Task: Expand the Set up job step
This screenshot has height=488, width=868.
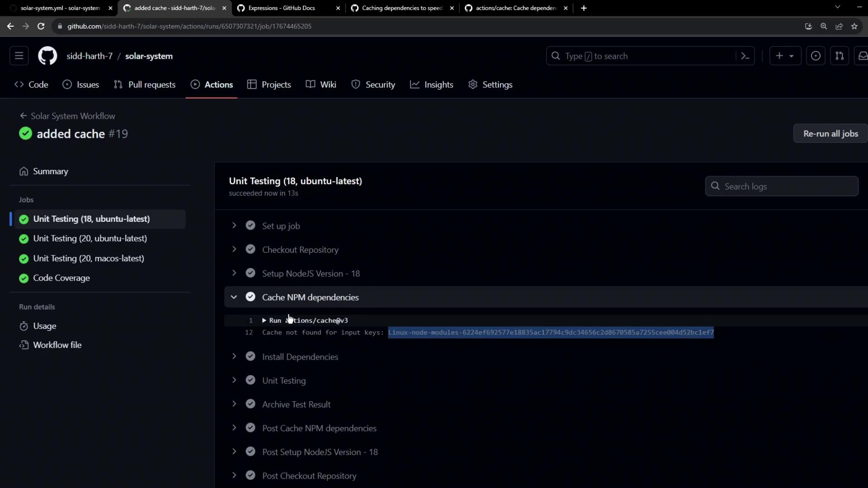Action: (x=234, y=226)
